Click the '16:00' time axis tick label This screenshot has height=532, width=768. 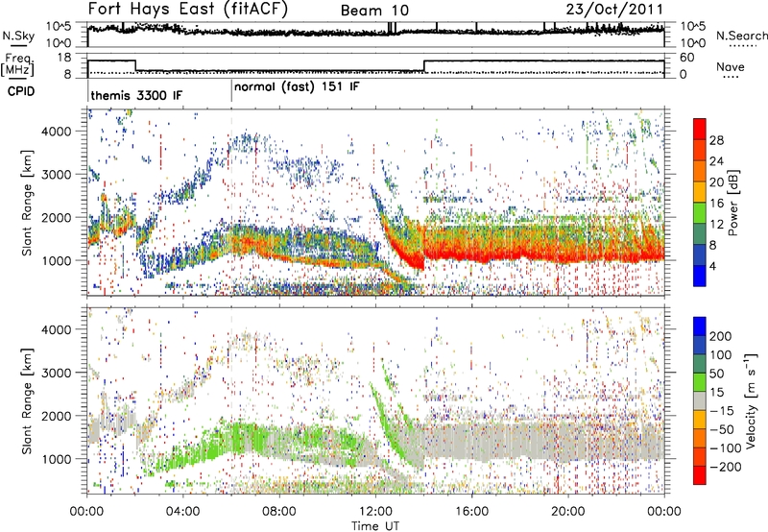[471, 512]
